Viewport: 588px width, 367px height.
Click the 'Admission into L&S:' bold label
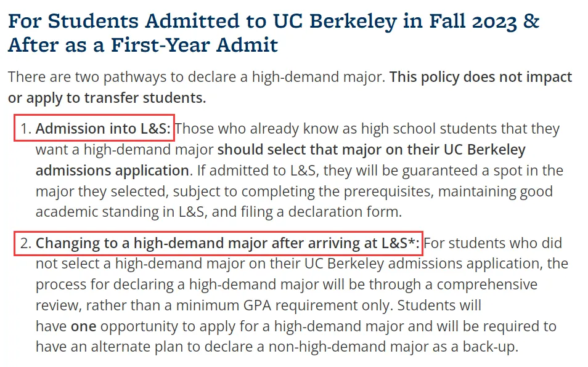click(x=103, y=129)
